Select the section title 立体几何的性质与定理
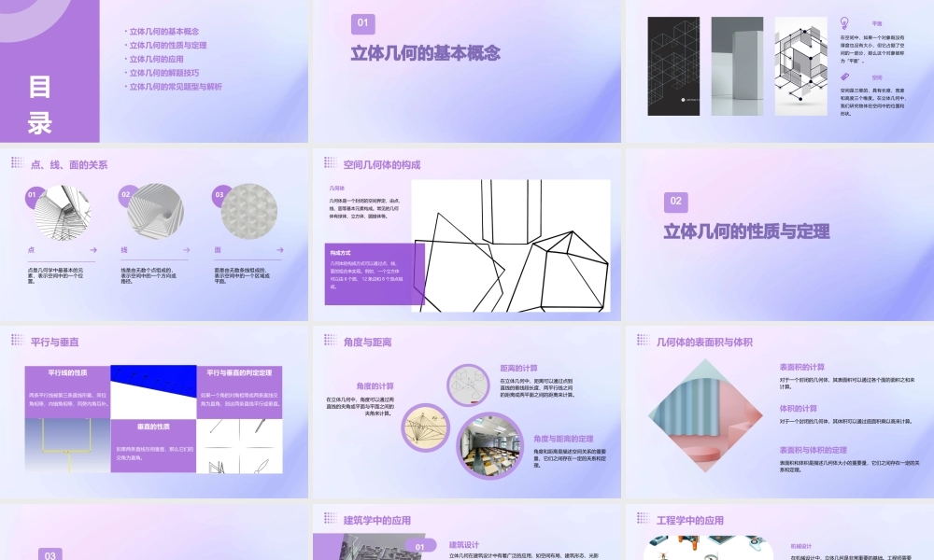Screen dimensions: 934x560 746,231
